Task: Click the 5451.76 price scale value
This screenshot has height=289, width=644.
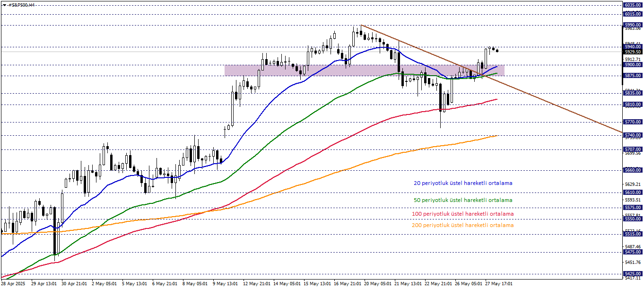Action: [633, 263]
